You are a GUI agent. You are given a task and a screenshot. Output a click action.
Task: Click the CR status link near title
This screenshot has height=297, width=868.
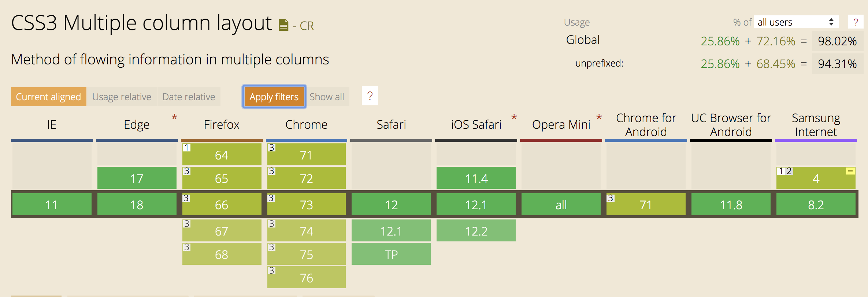(x=307, y=26)
